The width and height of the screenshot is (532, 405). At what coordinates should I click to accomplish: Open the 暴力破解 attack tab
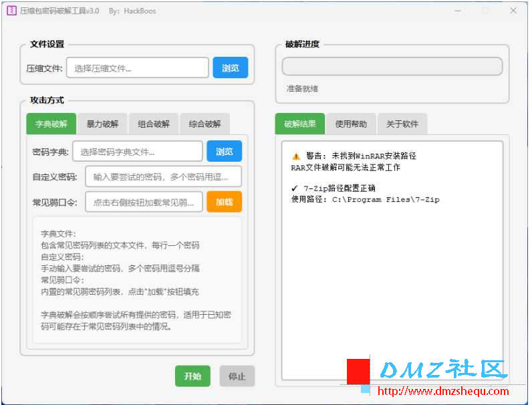tap(102, 124)
